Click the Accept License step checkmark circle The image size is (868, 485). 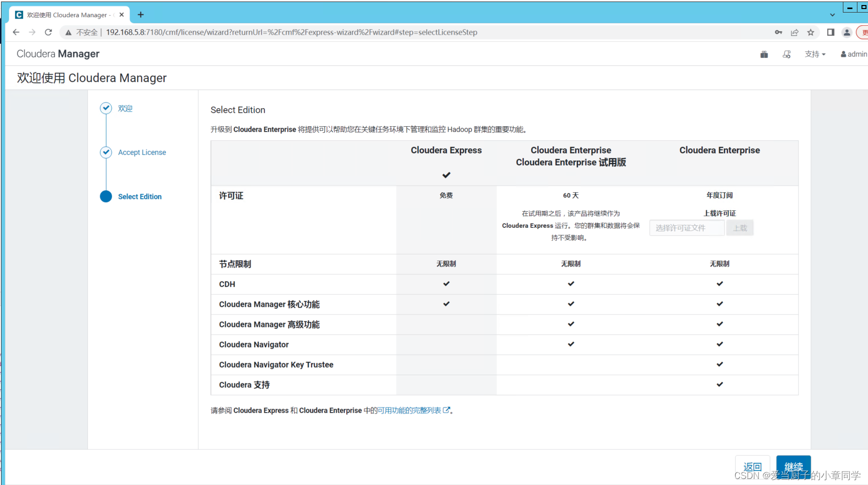106,152
